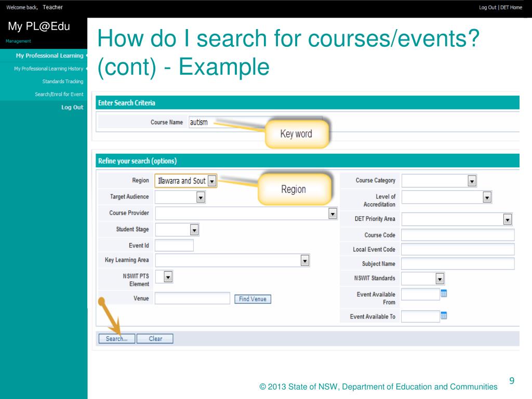
Task: Click the "Welcome back, Teacher" text
Action: 34,7
